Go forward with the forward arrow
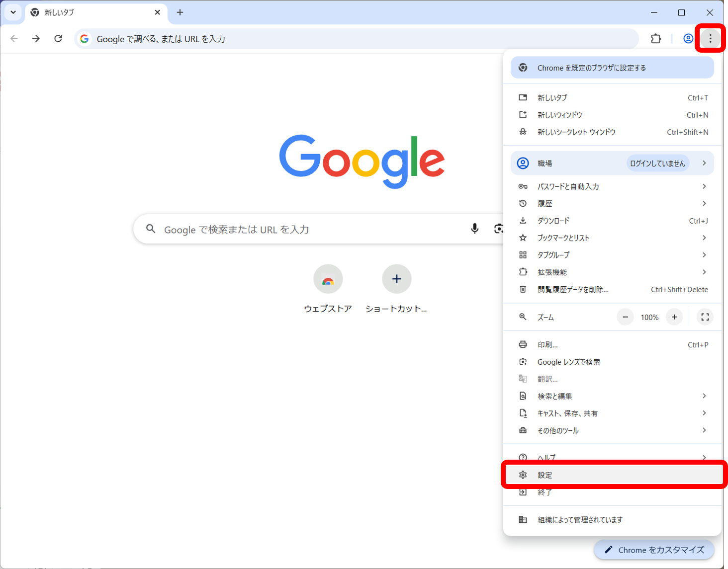728x569 pixels. tap(36, 38)
